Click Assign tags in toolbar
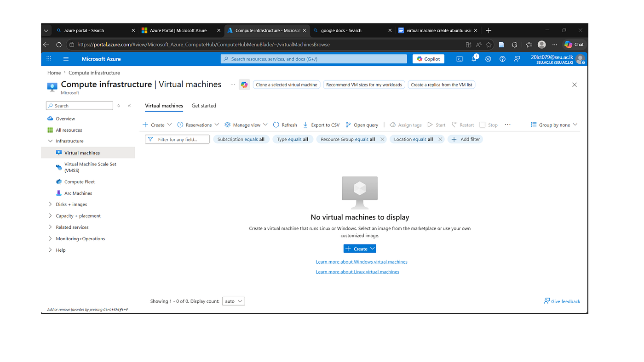Viewport: 644px width, 362px height. pyautogui.click(x=406, y=125)
